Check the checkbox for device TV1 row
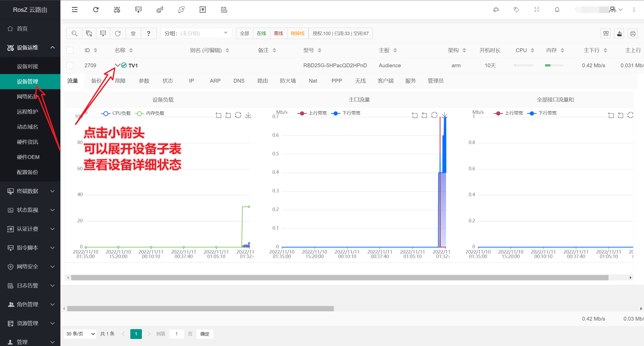Image resolution: width=644 pixels, height=346 pixels. [x=70, y=65]
